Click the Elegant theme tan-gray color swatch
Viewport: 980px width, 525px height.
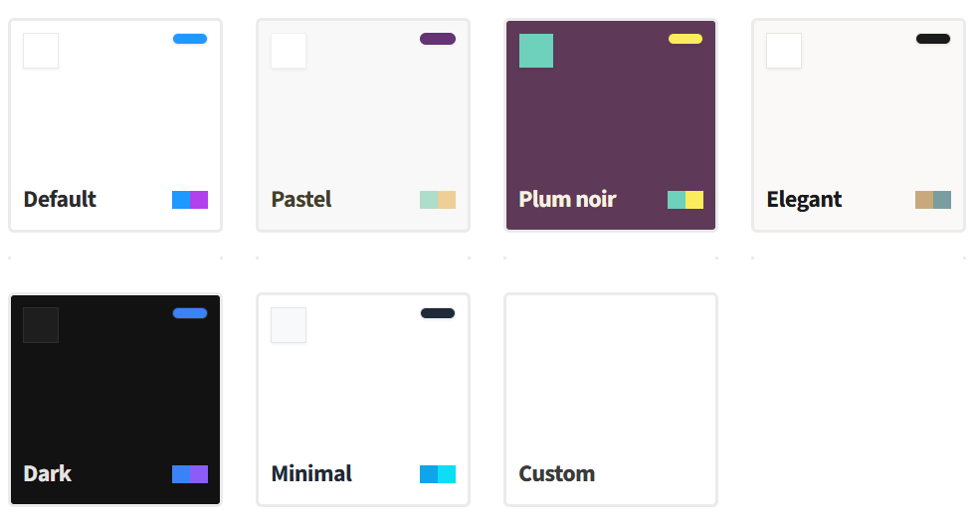coord(933,200)
